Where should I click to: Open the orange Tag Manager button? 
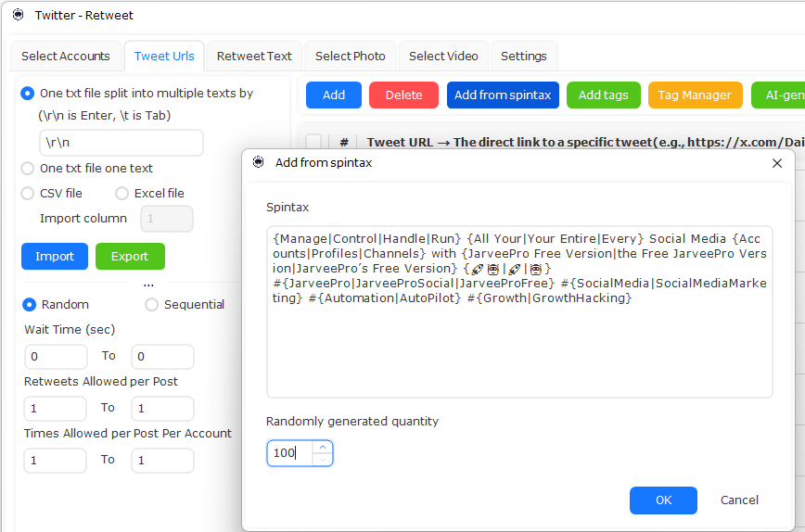695,95
